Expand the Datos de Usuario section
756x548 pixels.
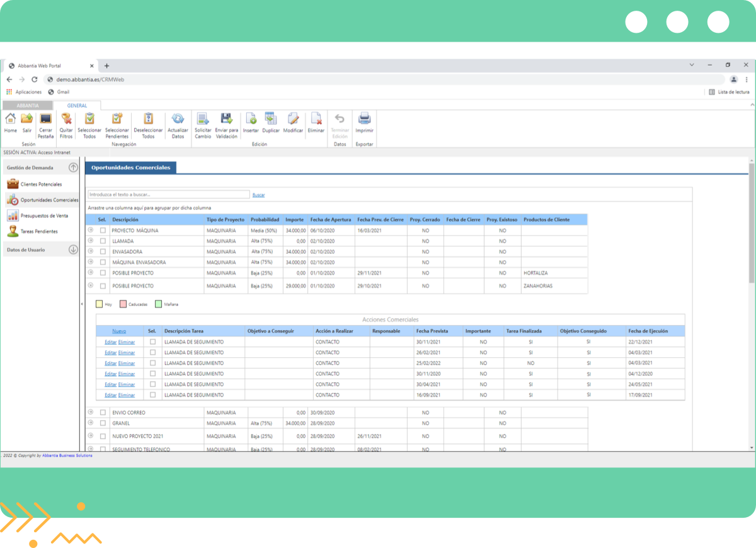(x=73, y=249)
